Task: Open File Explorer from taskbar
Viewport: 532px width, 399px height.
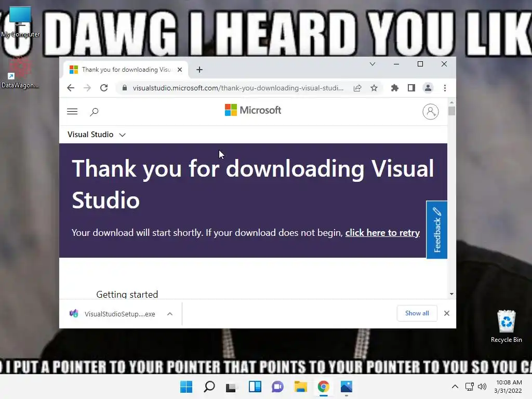Action: tap(301, 387)
